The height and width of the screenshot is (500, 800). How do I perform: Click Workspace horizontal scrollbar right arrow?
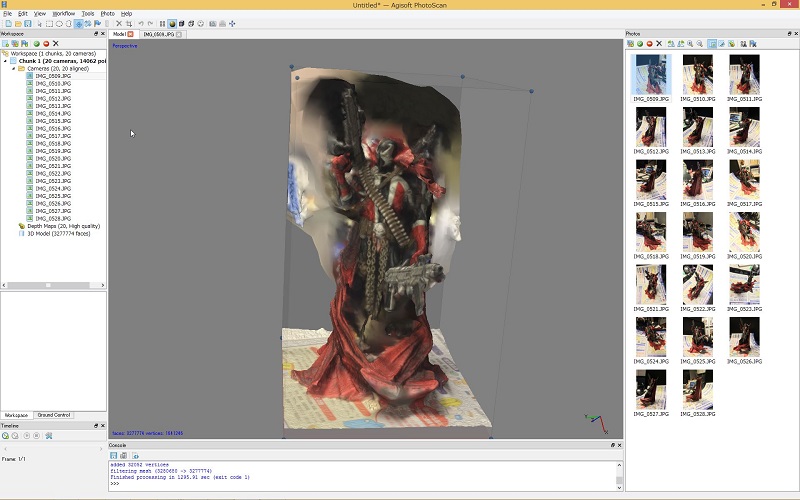click(103, 285)
